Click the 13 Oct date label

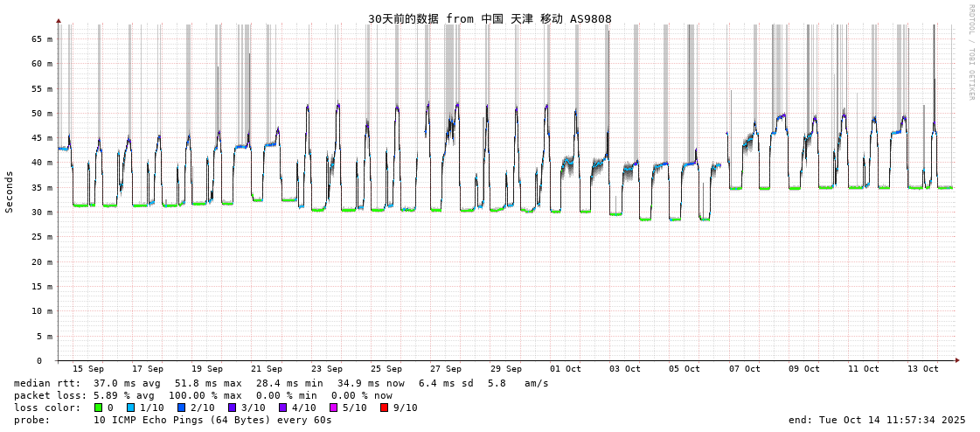click(x=923, y=369)
